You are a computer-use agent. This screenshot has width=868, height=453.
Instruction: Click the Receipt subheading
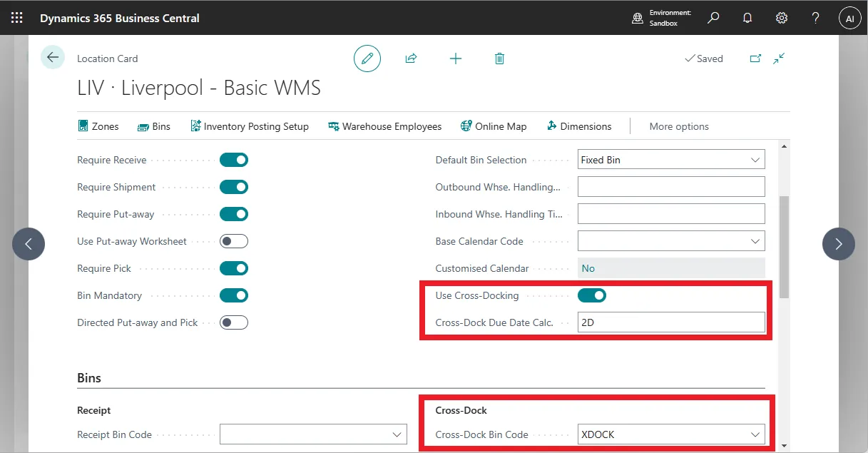pyautogui.click(x=94, y=411)
